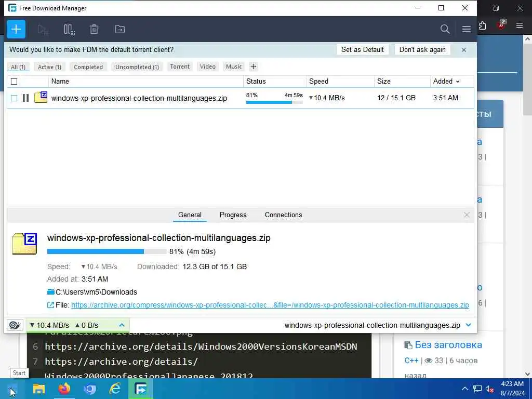Open the Без заголовка link in browser
This screenshot has width=532, height=399.
tap(448, 345)
